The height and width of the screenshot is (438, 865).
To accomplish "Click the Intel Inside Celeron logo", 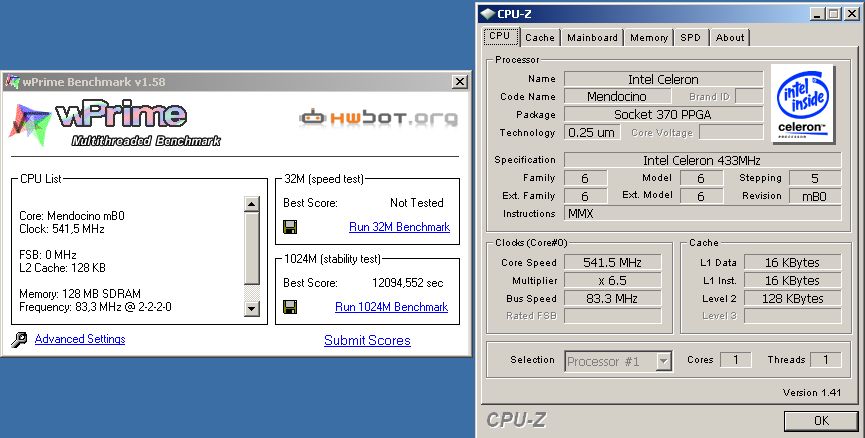I will [803, 104].
